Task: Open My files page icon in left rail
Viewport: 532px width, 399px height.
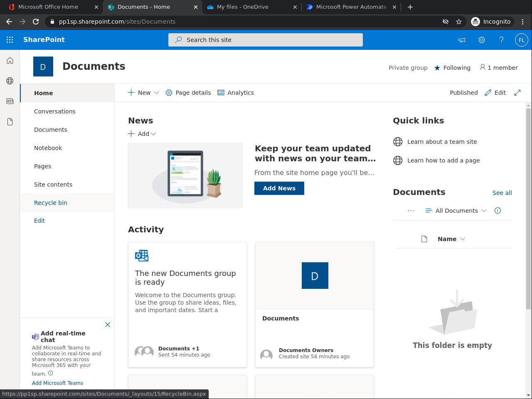Action: click(x=10, y=122)
